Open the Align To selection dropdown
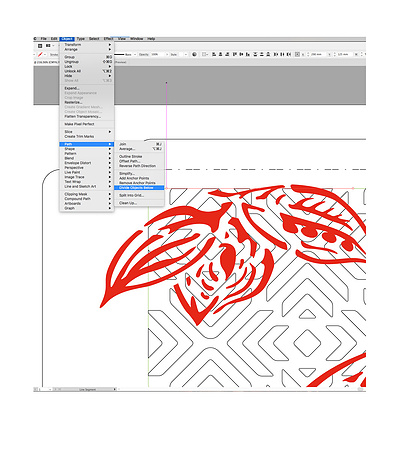 pos(204,54)
